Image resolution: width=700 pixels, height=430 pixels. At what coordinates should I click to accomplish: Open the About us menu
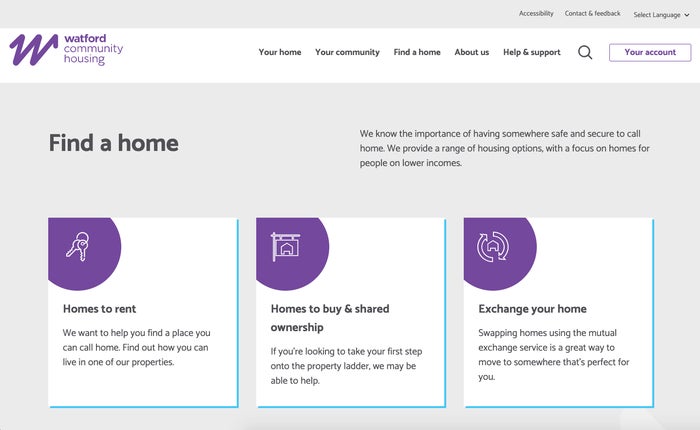472,52
